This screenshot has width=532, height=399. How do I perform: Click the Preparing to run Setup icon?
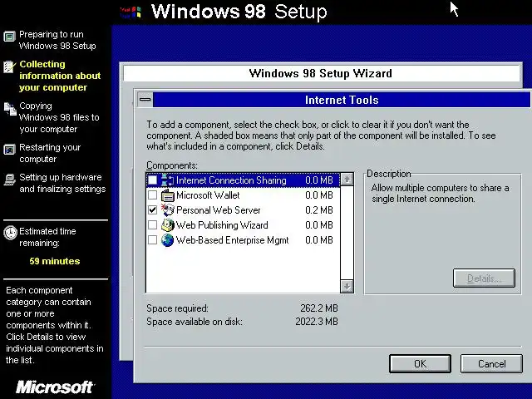pos(9,36)
